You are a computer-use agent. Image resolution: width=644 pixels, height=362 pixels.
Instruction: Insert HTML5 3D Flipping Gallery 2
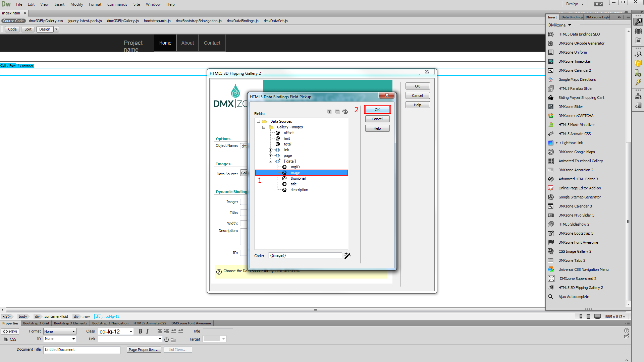point(580,288)
